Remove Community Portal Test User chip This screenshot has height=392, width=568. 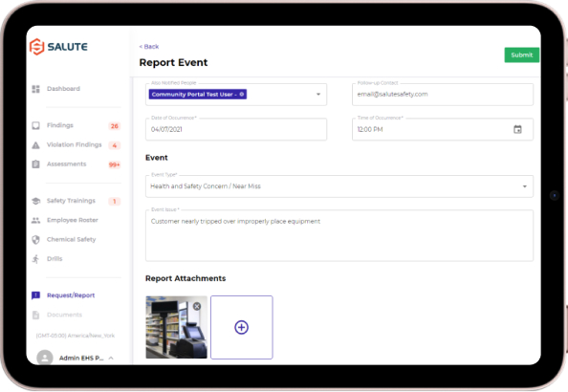pos(242,95)
